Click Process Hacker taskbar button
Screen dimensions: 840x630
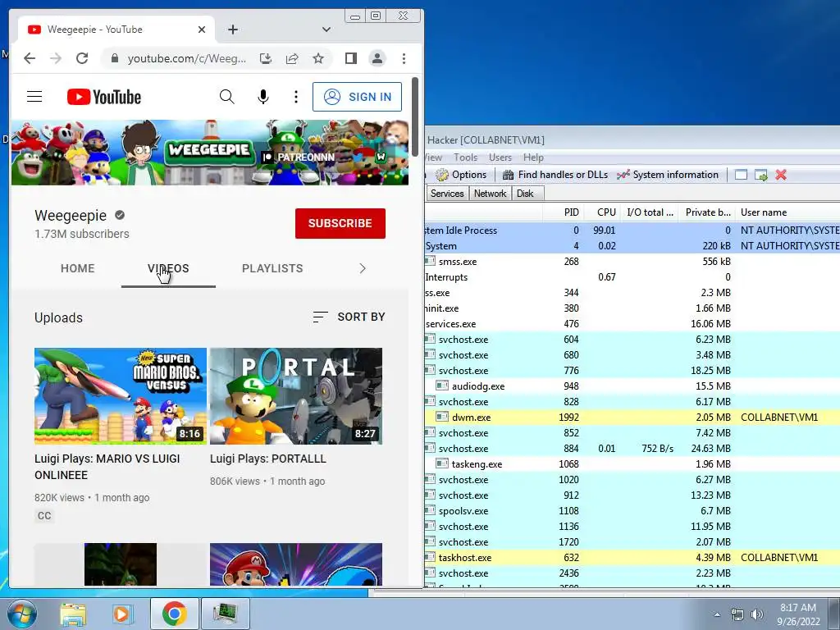pyautogui.click(x=225, y=614)
